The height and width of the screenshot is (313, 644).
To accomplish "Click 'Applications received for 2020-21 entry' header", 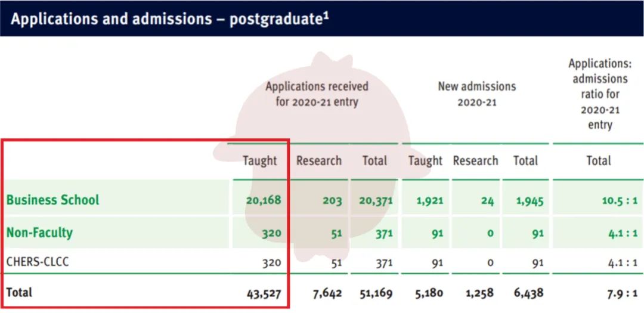I will pyautogui.click(x=317, y=94).
